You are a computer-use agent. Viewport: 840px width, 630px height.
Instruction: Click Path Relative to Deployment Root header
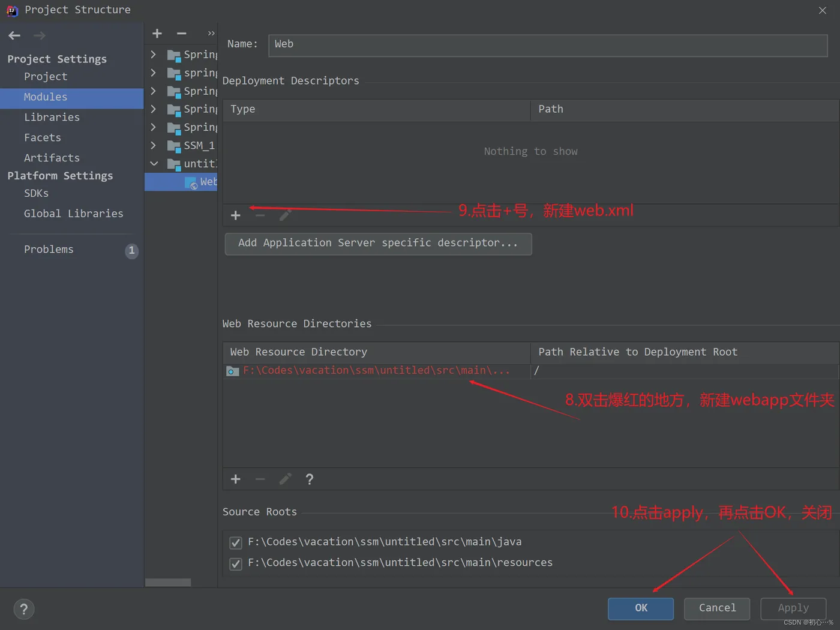pos(685,352)
